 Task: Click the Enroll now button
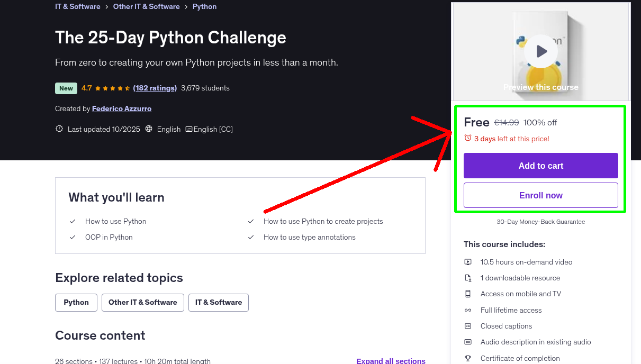click(540, 195)
